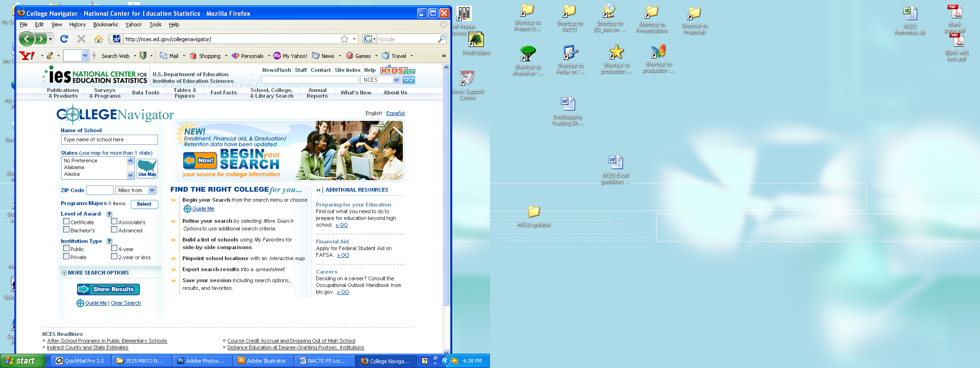The height and width of the screenshot is (368, 980).
Task: Select the NCES Excel guidelines document icon
Action: [615, 170]
